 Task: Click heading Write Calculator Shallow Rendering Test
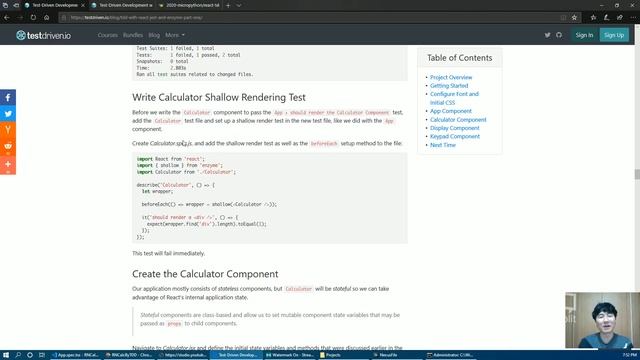(219, 98)
